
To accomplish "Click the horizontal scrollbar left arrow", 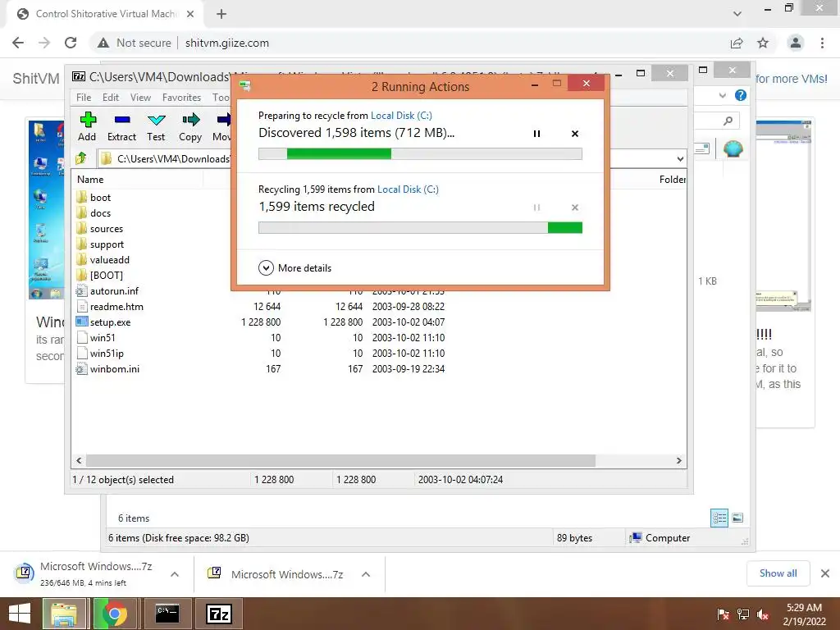I will tap(79, 461).
